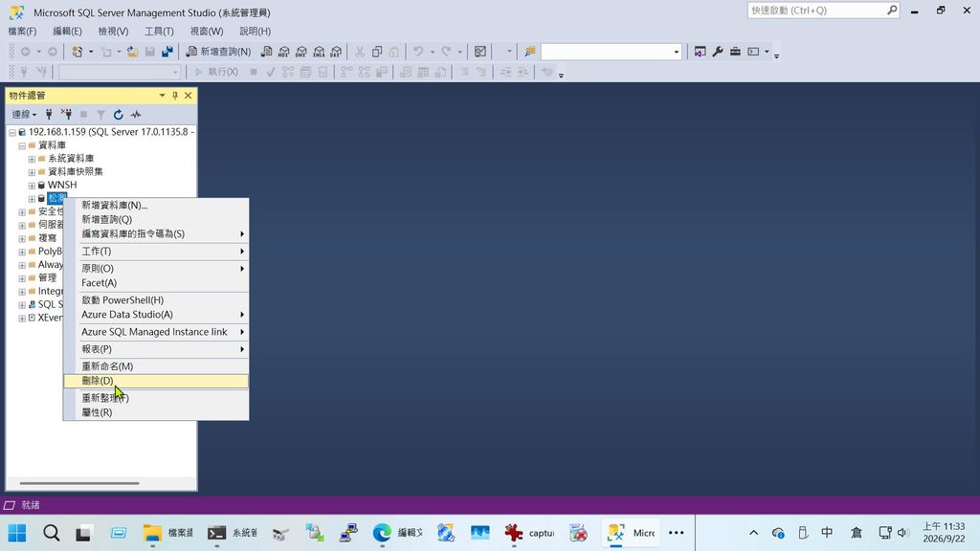Click the toolbox icon in main toolbar
This screenshot has width=980, height=551.
pos(735,52)
